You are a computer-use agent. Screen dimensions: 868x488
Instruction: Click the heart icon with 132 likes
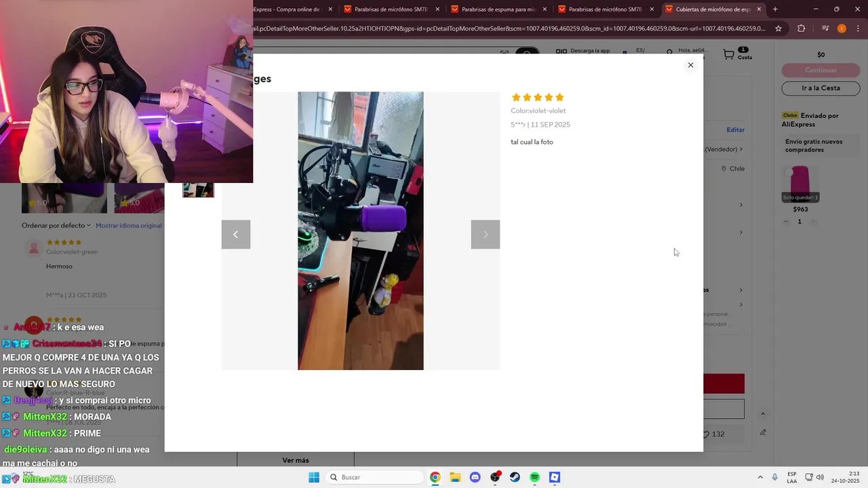coord(707,434)
